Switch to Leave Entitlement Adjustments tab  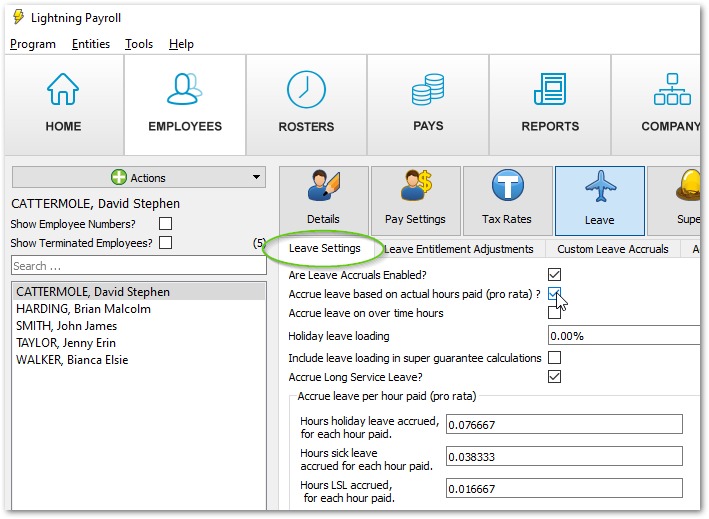(x=459, y=249)
